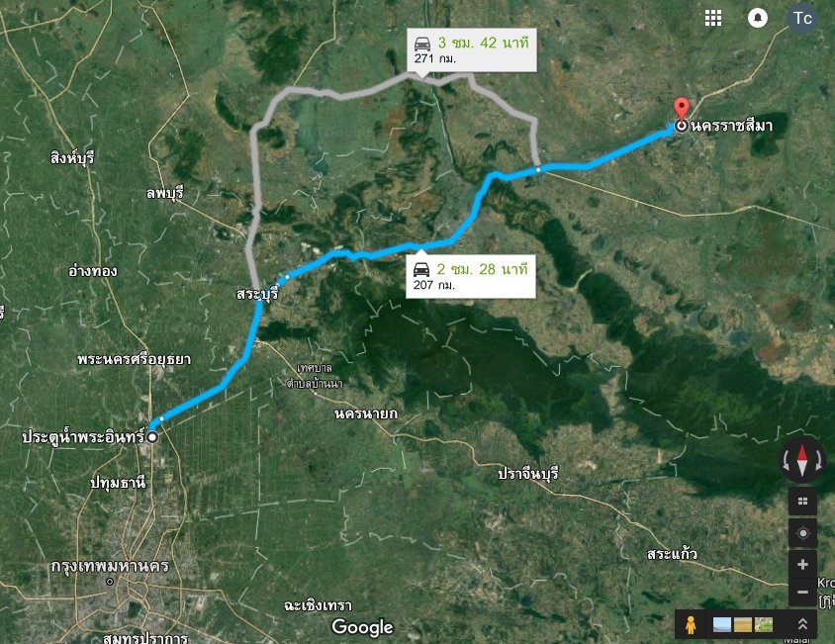
Task: Open the notifications bell
Action: (x=757, y=18)
